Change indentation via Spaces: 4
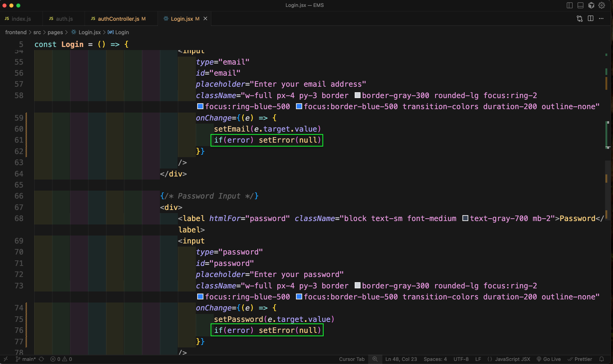This screenshot has height=364, width=613. click(x=435, y=359)
